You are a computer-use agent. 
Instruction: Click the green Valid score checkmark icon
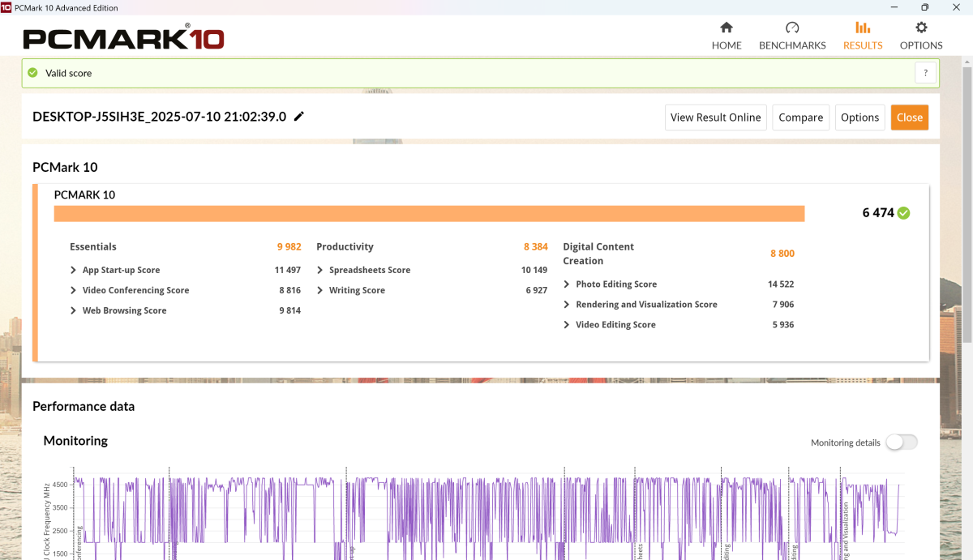pos(32,73)
